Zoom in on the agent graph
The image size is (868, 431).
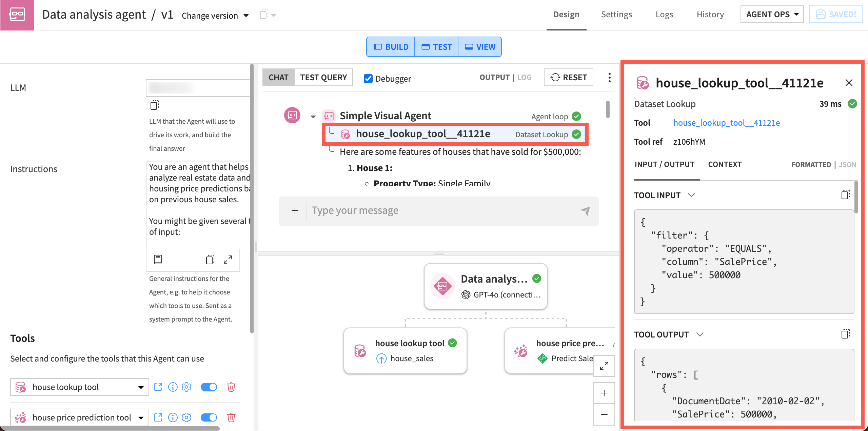[x=604, y=393]
